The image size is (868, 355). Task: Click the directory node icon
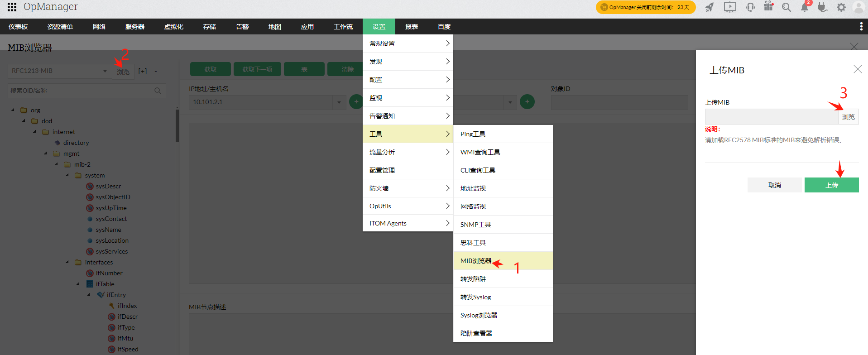tap(58, 143)
